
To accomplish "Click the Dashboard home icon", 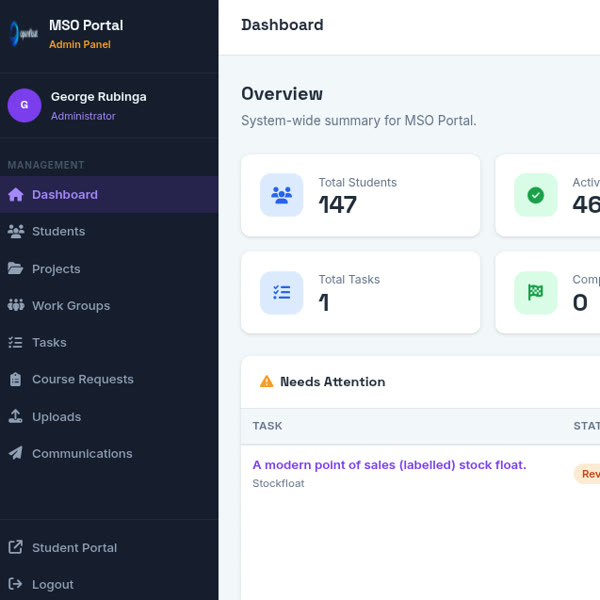I will pos(16,194).
